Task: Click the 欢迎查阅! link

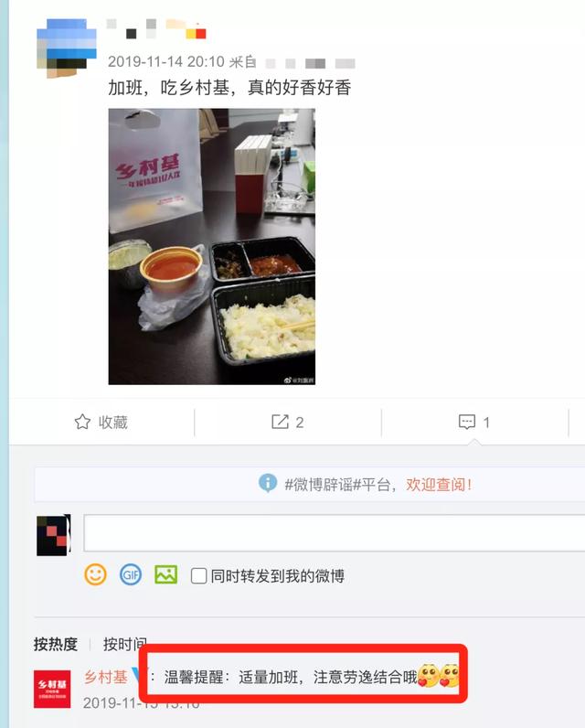Action: pyautogui.click(x=439, y=484)
